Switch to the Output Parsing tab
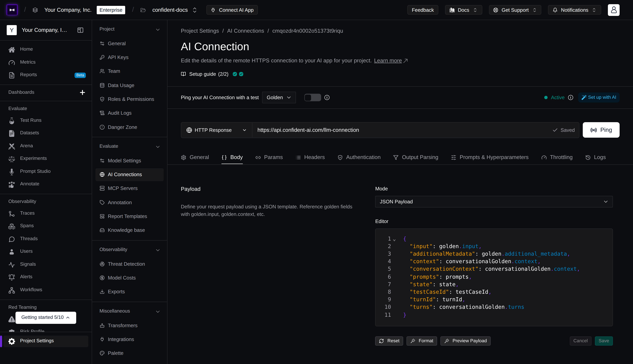 416,157
